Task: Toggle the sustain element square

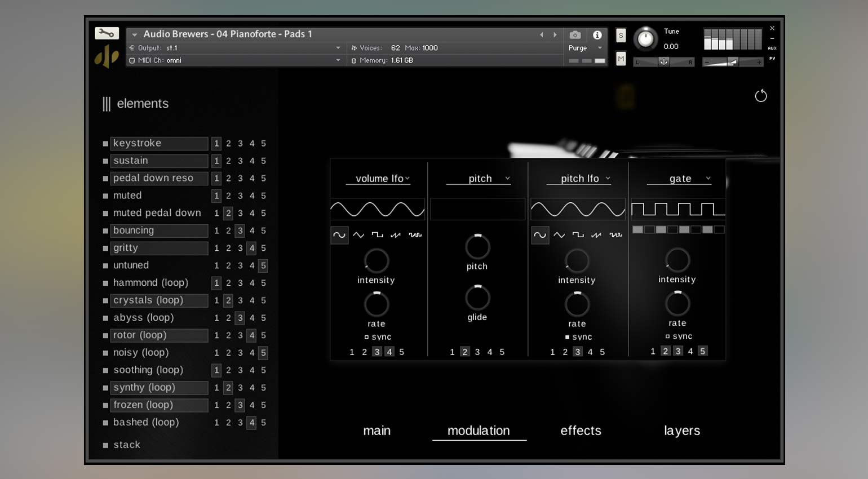Action: [x=105, y=161]
